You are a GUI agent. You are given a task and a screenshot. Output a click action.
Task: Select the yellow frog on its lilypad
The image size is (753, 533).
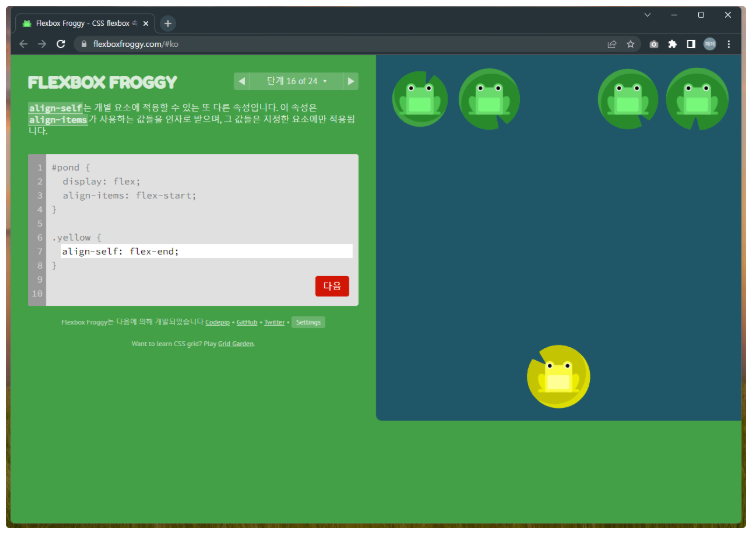(x=558, y=376)
